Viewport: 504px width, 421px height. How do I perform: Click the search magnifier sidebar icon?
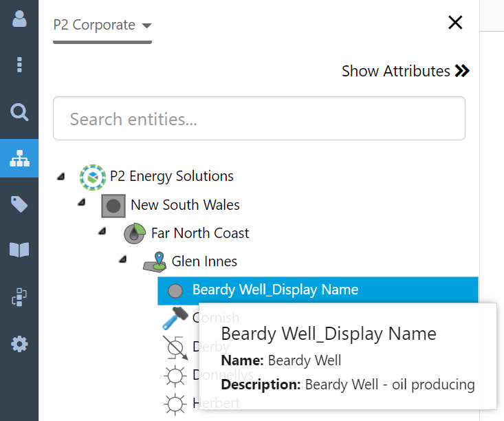point(19,111)
